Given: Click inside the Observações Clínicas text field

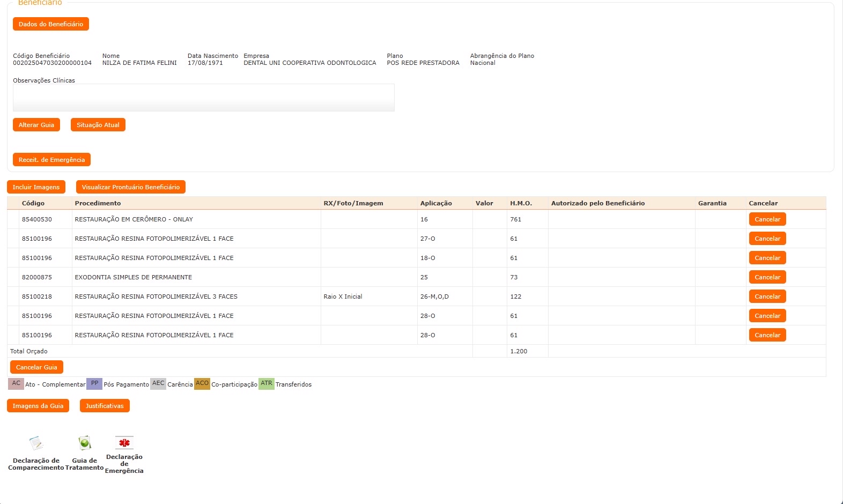Looking at the screenshot, I should click(204, 98).
